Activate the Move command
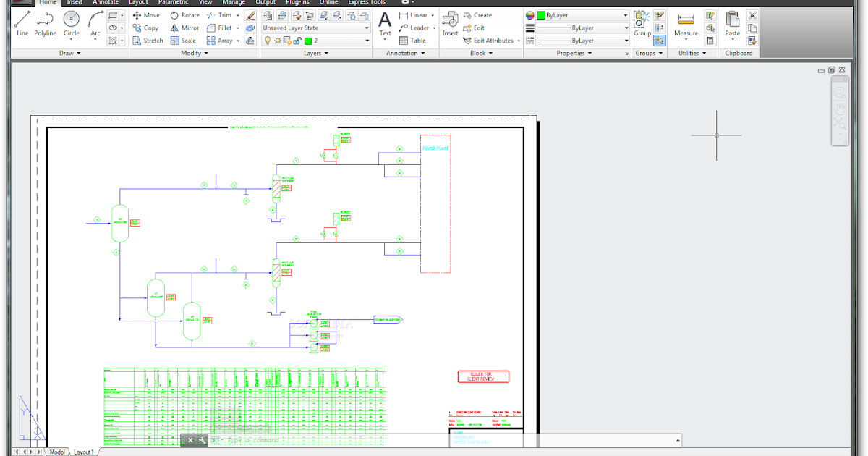 coord(146,15)
